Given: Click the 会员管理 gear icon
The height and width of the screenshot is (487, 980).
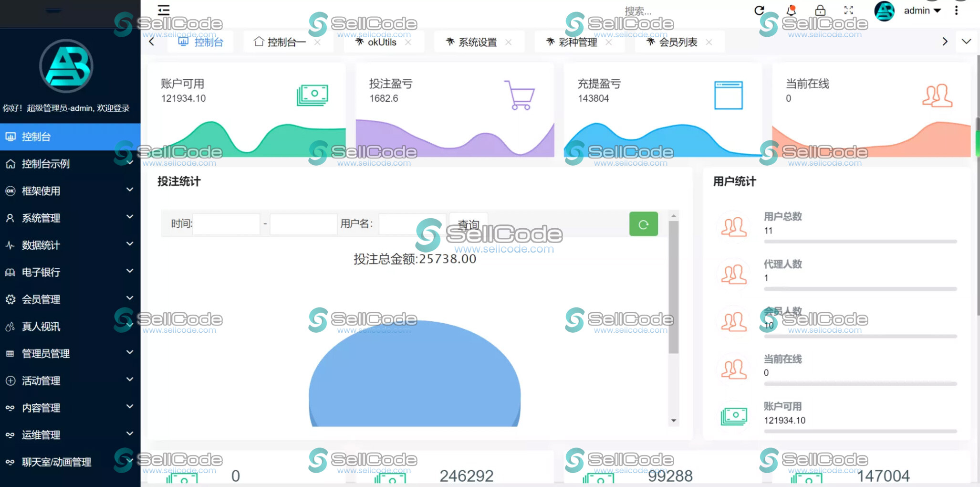Looking at the screenshot, I should (10, 299).
